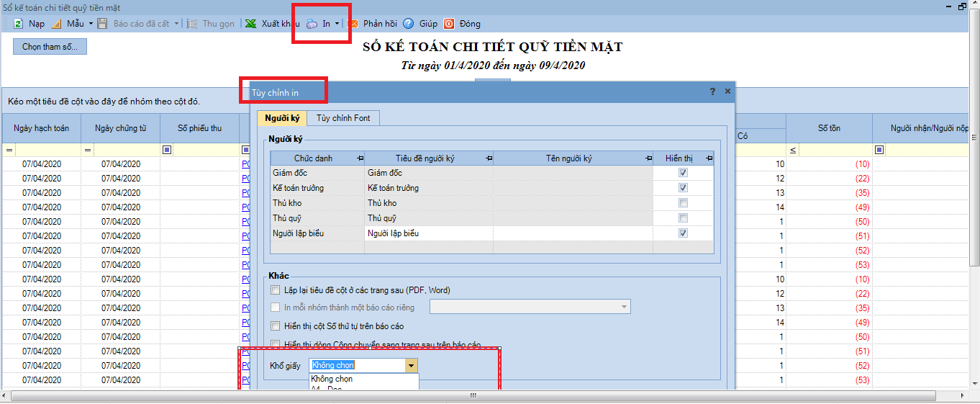Click the Chọn tham số button
980x404 pixels.
[50, 47]
